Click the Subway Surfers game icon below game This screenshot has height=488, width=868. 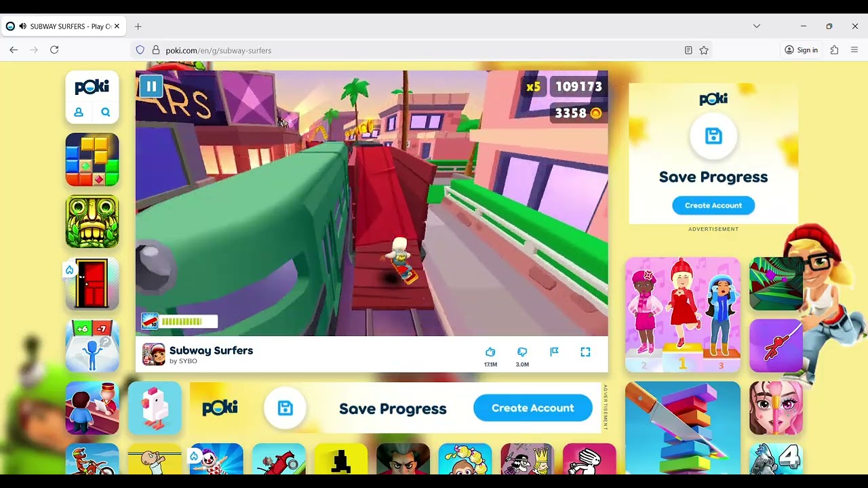[154, 354]
